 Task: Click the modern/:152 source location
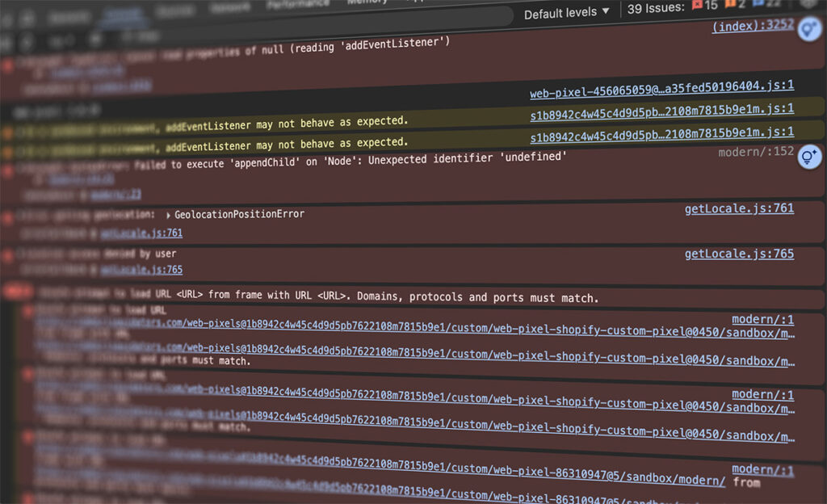click(755, 152)
